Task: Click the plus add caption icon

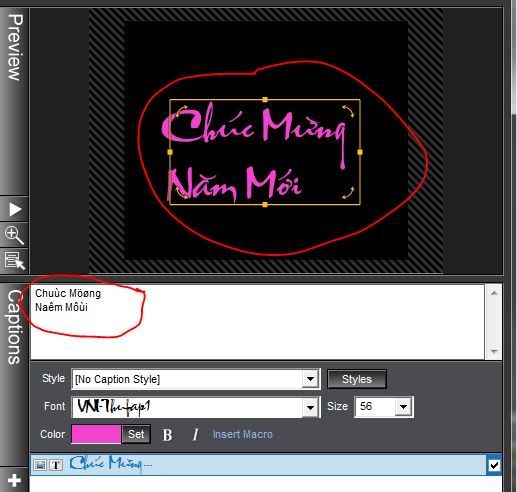Action: point(14,480)
